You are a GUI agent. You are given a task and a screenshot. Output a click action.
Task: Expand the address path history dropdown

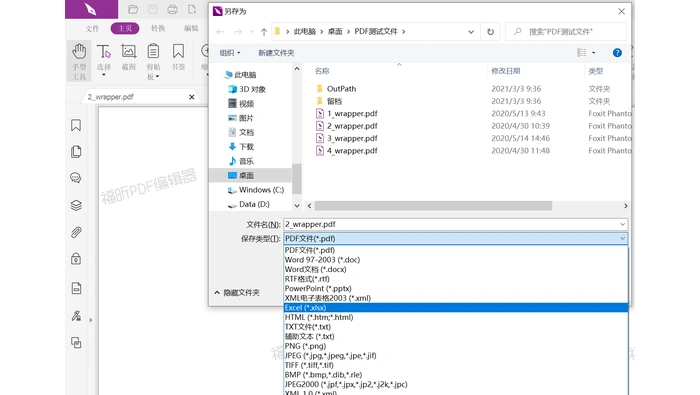pyautogui.click(x=471, y=32)
